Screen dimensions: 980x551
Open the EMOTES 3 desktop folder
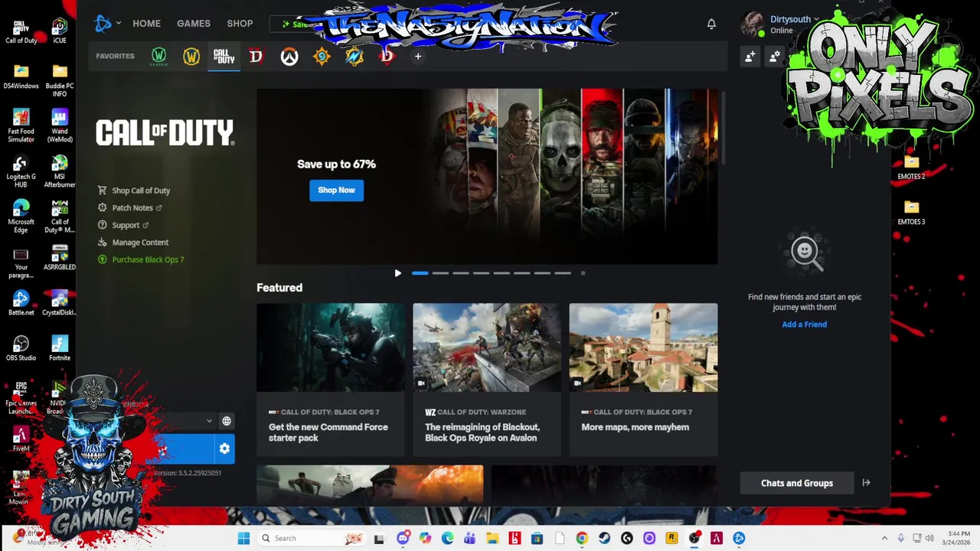click(911, 213)
